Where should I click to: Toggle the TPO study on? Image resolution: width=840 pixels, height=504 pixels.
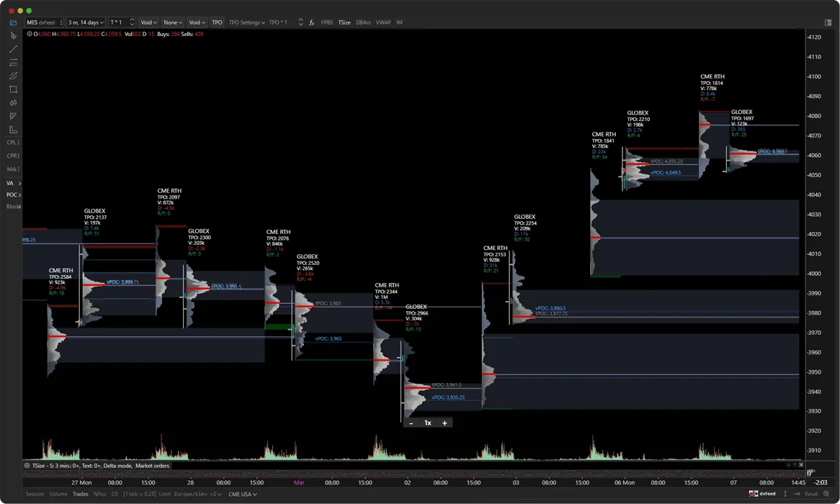pyautogui.click(x=218, y=22)
